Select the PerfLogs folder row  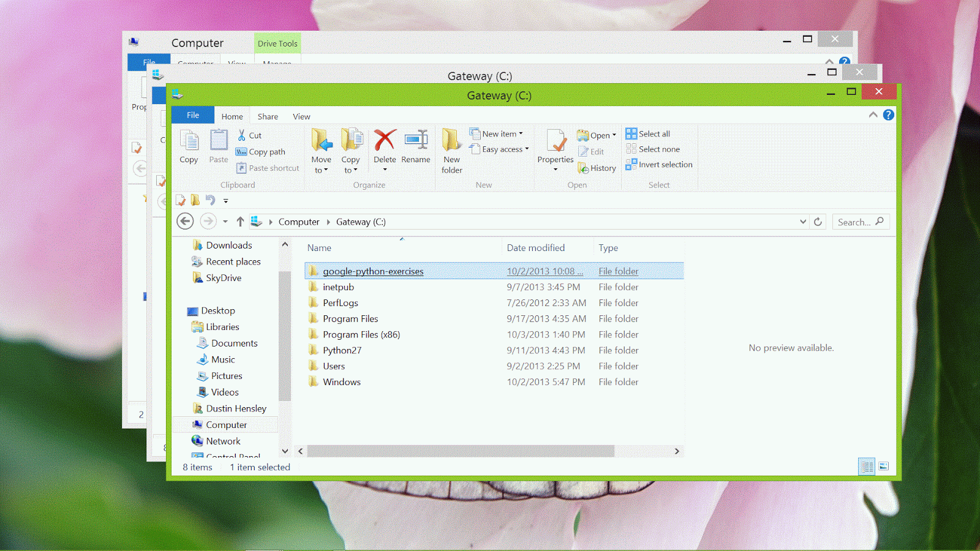pyautogui.click(x=494, y=303)
